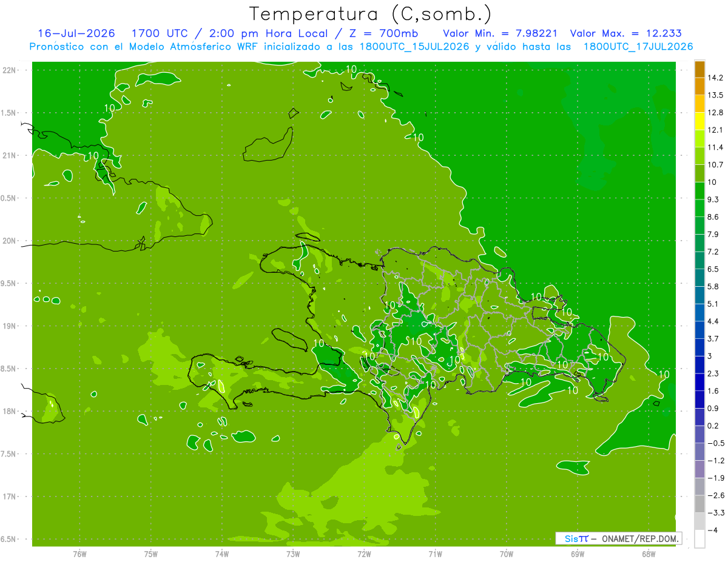728x562 pixels.
Task: Click the 'ONAMET/REP.DOM.' credit label
Action: [641, 538]
